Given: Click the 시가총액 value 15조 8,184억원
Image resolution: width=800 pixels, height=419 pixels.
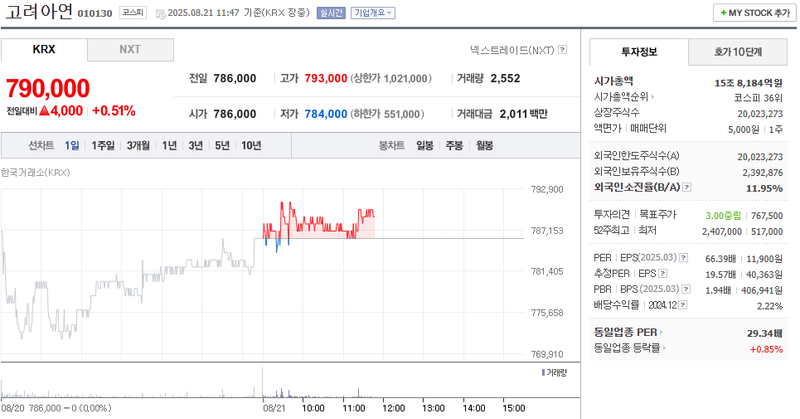Looking at the screenshot, I should pyautogui.click(x=748, y=83).
